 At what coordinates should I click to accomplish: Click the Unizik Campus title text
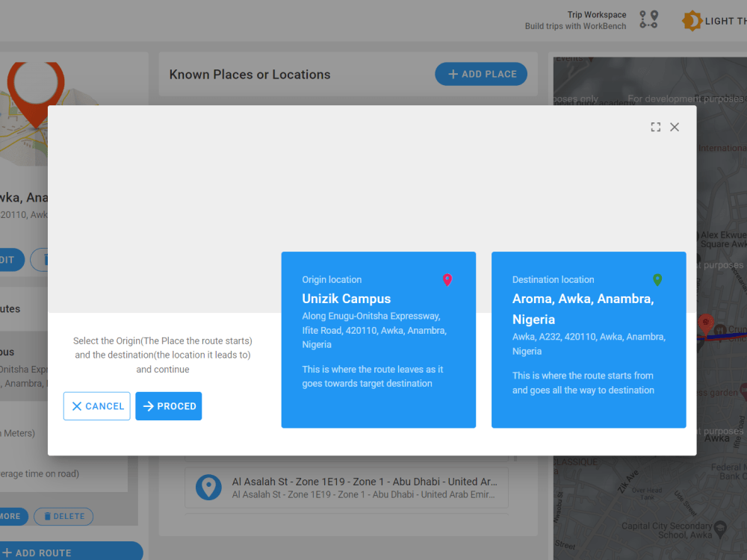click(347, 299)
